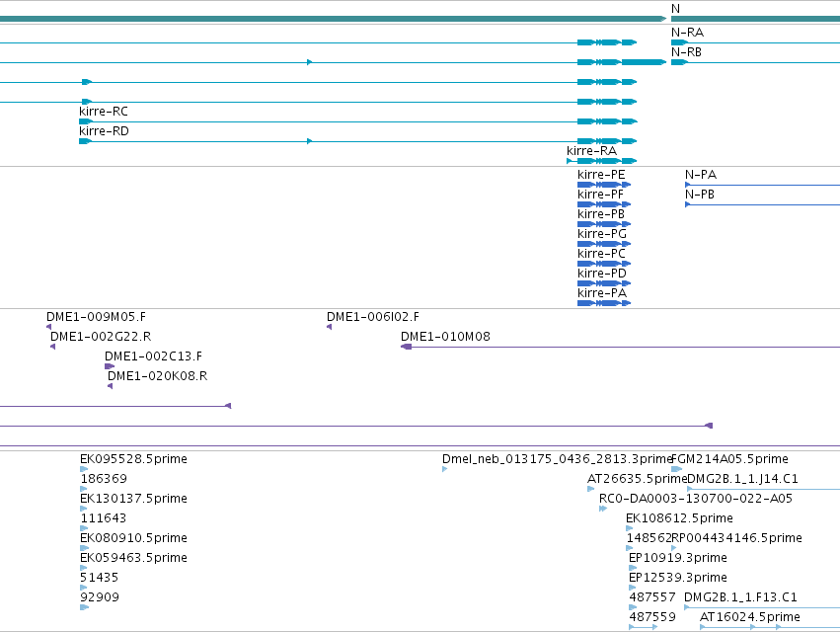Select the kirre-RD transcript label
The height and width of the screenshot is (632, 840).
(x=104, y=130)
